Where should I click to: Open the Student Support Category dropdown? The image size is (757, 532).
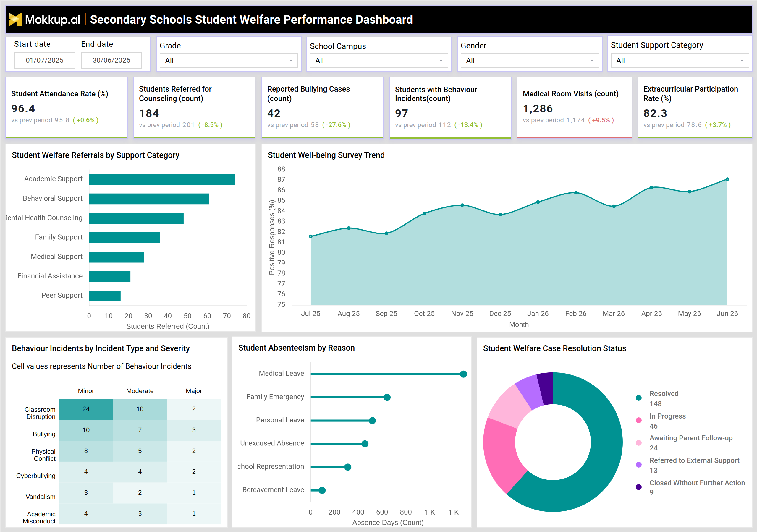pos(680,61)
